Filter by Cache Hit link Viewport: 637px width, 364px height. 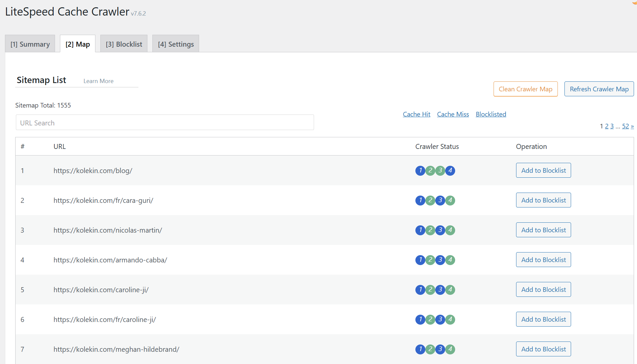(x=416, y=114)
